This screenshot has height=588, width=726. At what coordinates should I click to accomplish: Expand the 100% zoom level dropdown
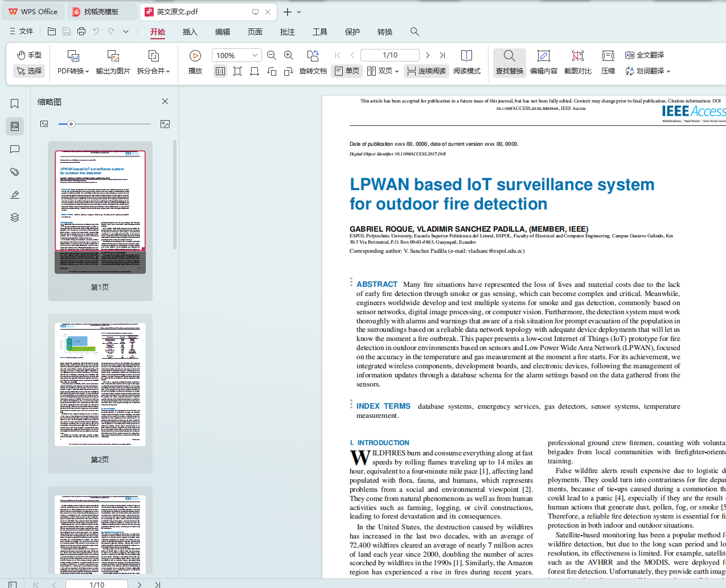[x=255, y=55]
